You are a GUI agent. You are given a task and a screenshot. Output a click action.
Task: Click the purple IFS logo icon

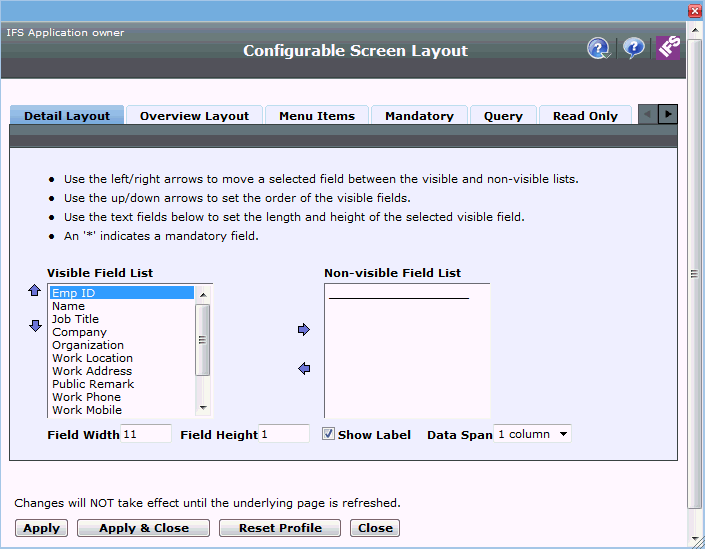(667, 49)
